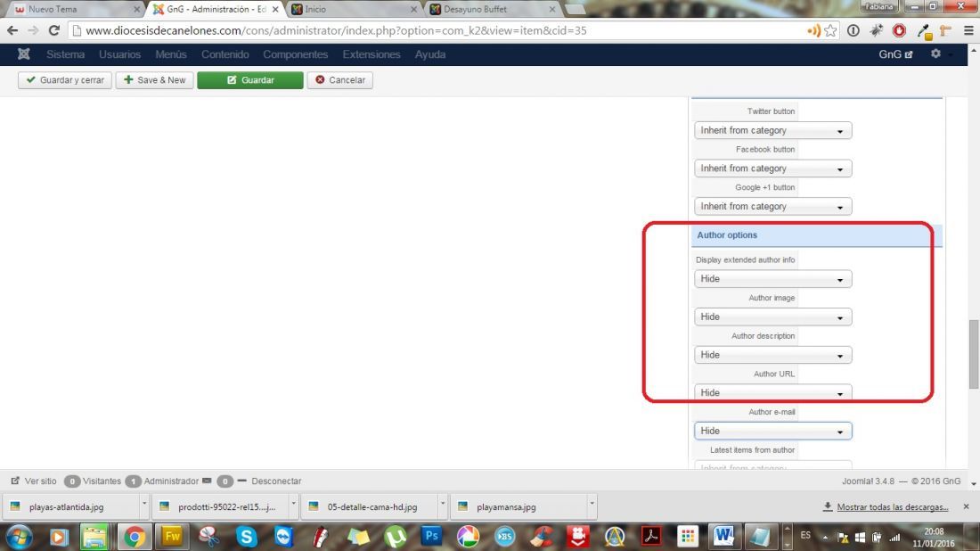Screen dimensions: 980x551
Task: Open the Componentes menu
Action: pos(296,54)
